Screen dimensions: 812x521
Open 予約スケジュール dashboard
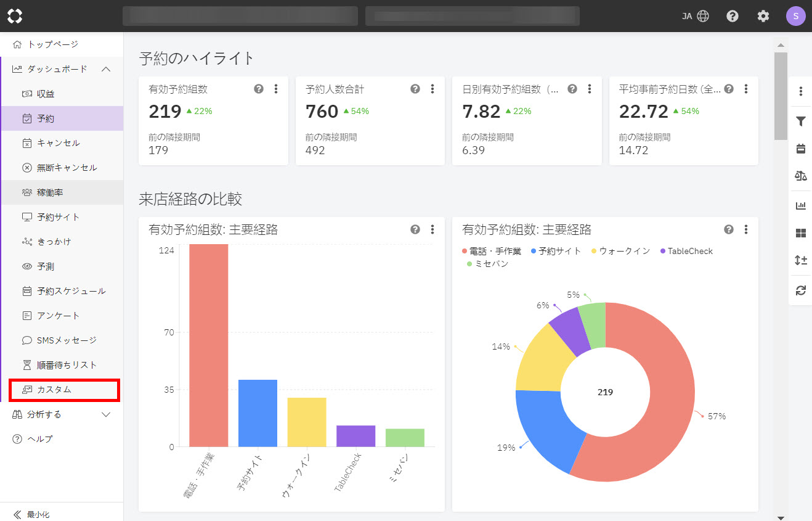(x=62, y=291)
